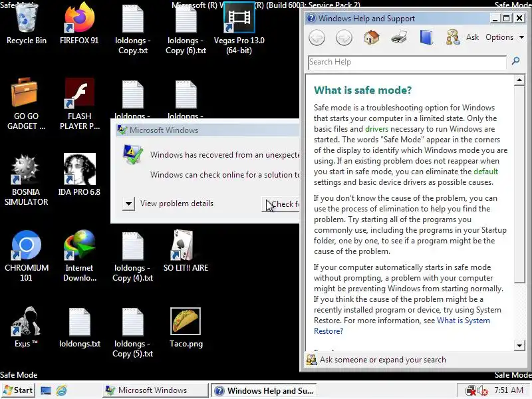Click the Ask people icon in toolbar
Screen dimensions: 532x399
pyautogui.click(x=453, y=37)
